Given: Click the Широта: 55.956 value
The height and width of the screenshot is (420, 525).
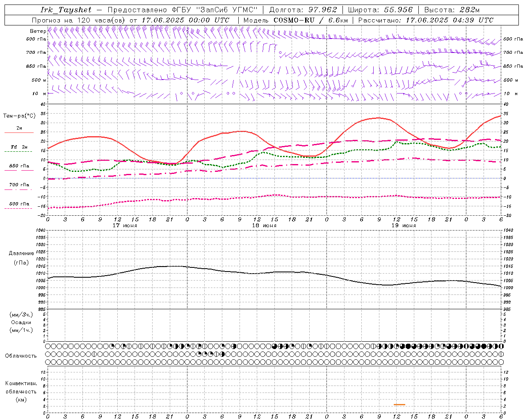Looking at the screenshot, I should pyautogui.click(x=380, y=10).
